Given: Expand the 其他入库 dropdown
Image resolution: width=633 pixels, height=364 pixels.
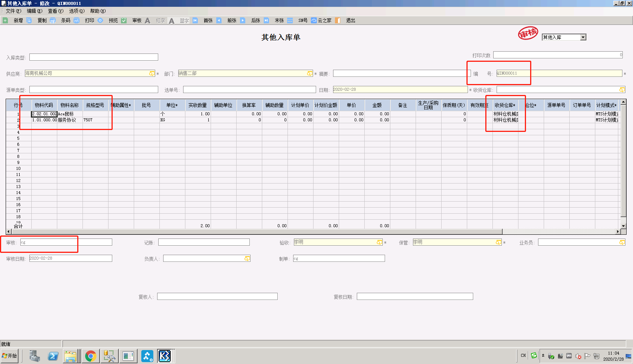Looking at the screenshot, I should point(583,37).
